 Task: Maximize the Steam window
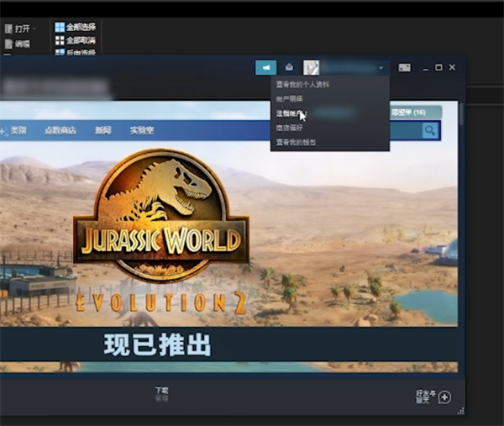pos(438,67)
